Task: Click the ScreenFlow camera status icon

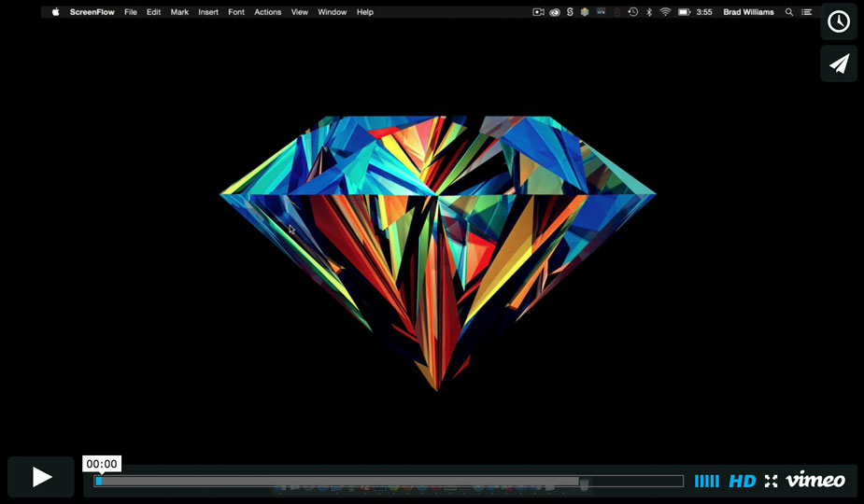Action: (x=538, y=12)
